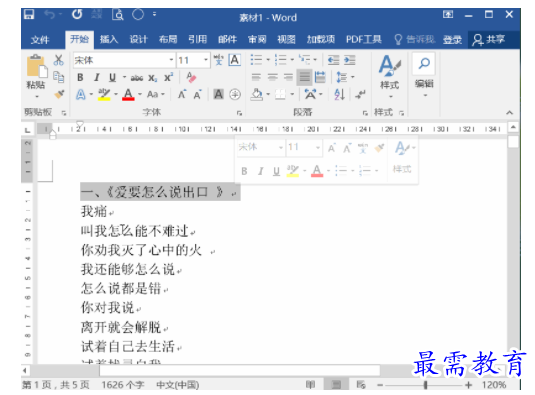Click the 登录 sign-in button
535x395 pixels.
coord(452,40)
